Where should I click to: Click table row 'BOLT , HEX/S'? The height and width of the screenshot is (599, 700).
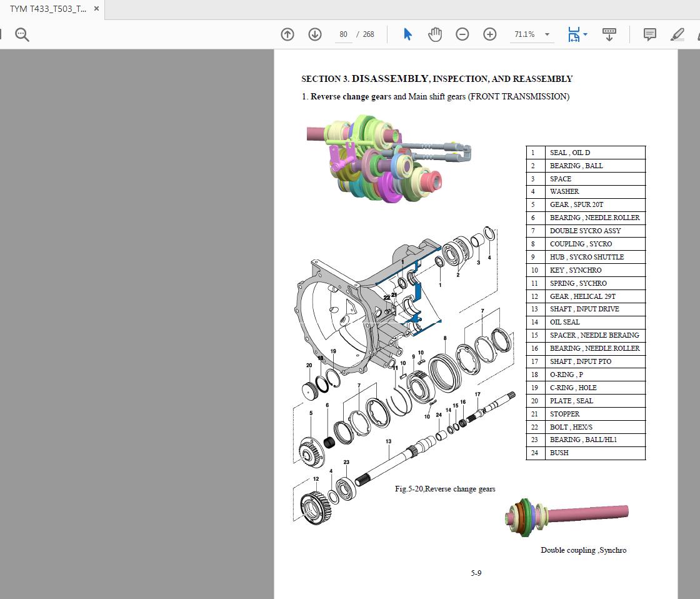pyautogui.click(x=586, y=427)
